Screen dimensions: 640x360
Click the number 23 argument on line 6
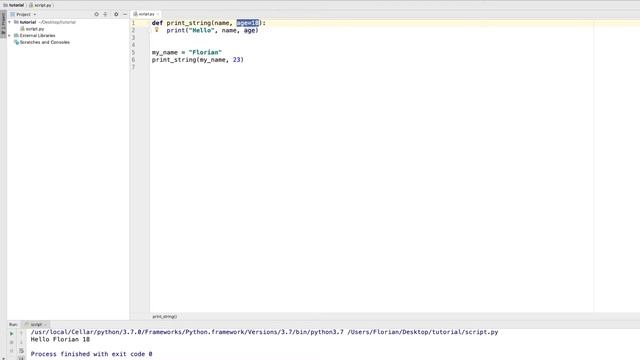coord(237,60)
